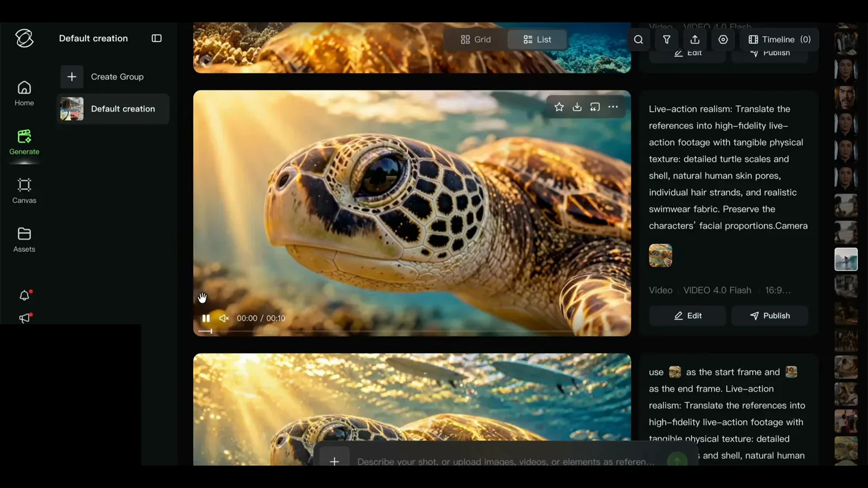Image resolution: width=868 pixels, height=488 pixels.
Task: Open the reference image thumbnail under the prompt
Action: [x=660, y=255]
